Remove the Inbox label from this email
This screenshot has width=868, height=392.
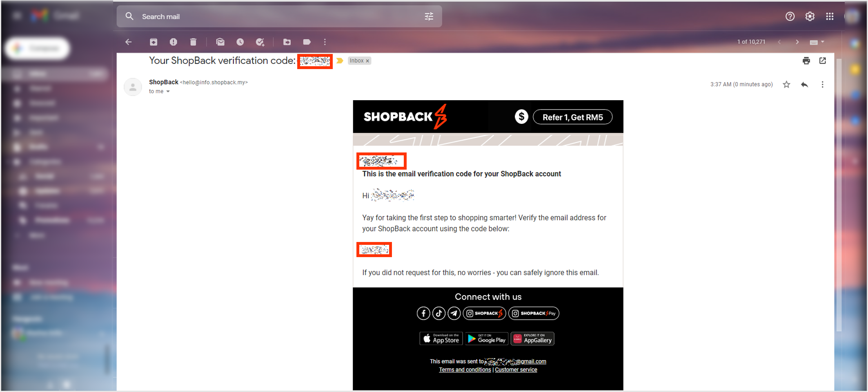367,61
